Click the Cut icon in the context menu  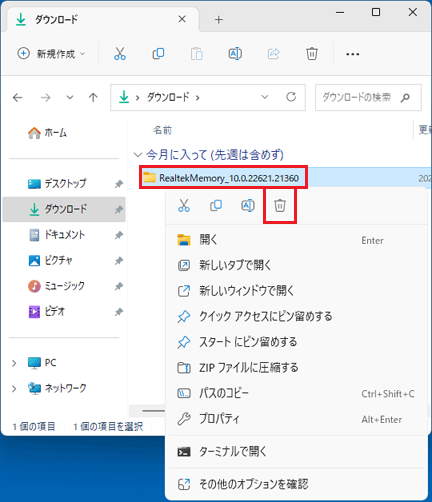click(x=184, y=206)
